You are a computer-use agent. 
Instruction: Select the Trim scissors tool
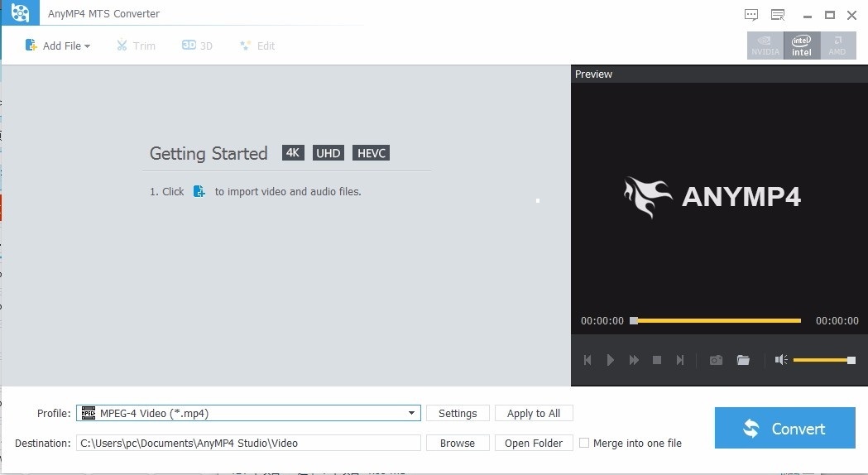coord(136,46)
